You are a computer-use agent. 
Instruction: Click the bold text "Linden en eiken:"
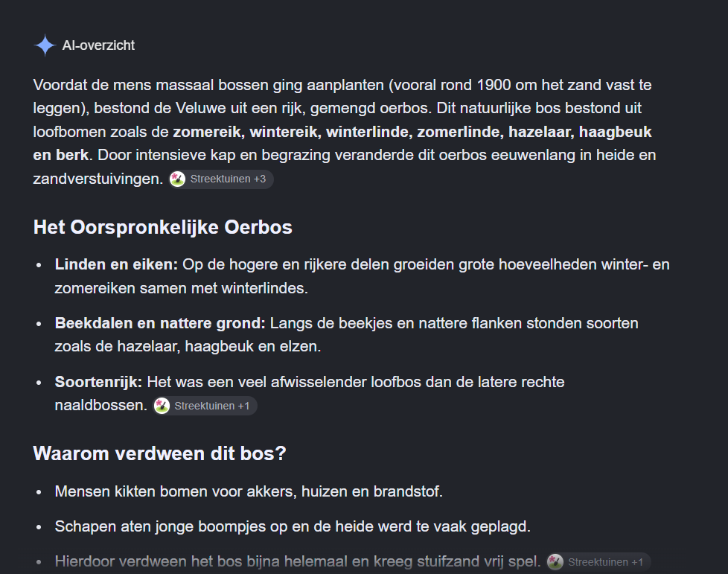point(117,265)
